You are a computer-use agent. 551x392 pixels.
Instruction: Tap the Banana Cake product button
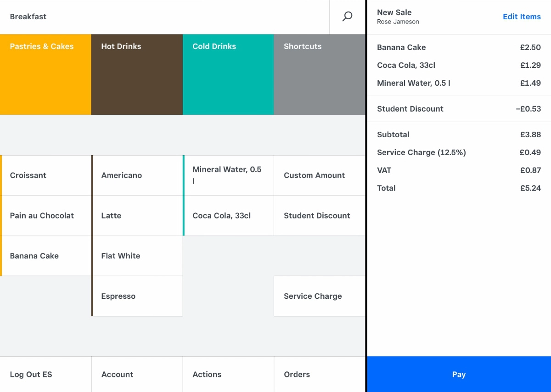point(45,256)
